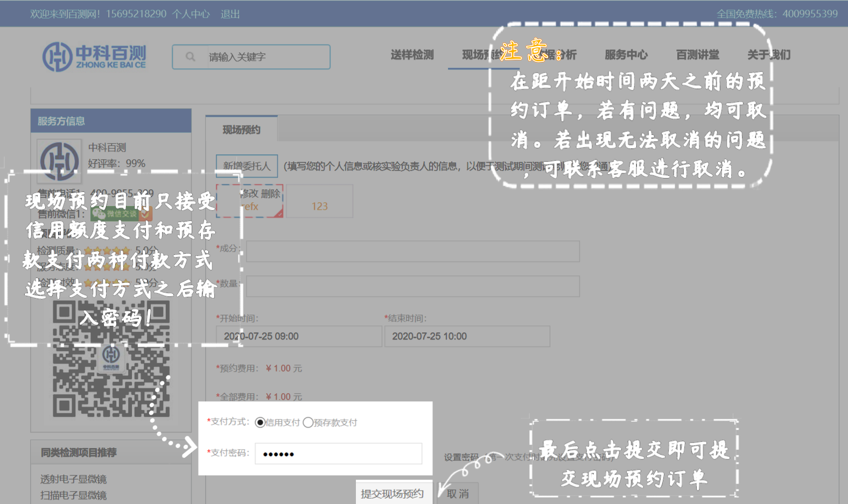Image resolution: width=848 pixels, height=504 pixels.
Task: Go to 百测讲堂 in the navigation
Action: 697,55
